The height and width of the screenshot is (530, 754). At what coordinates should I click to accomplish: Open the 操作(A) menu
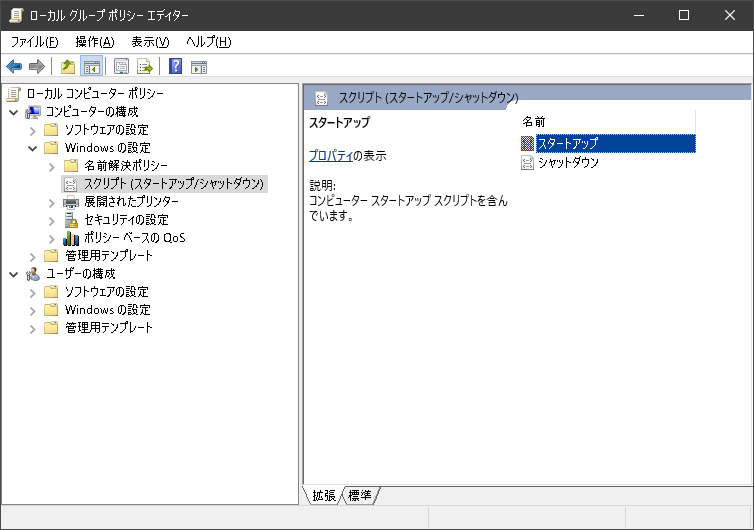(x=95, y=42)
